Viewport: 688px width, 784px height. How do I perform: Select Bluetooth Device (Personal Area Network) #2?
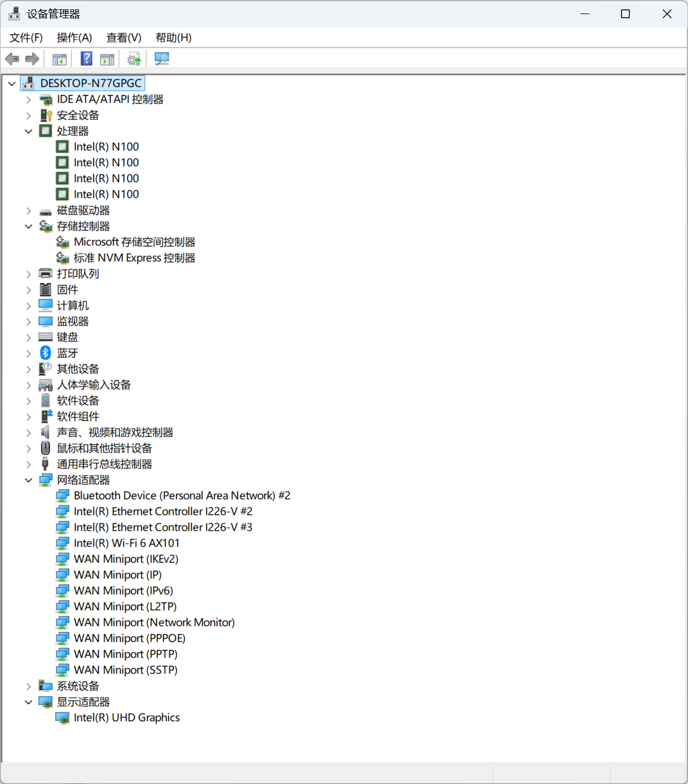click(182, 496)
